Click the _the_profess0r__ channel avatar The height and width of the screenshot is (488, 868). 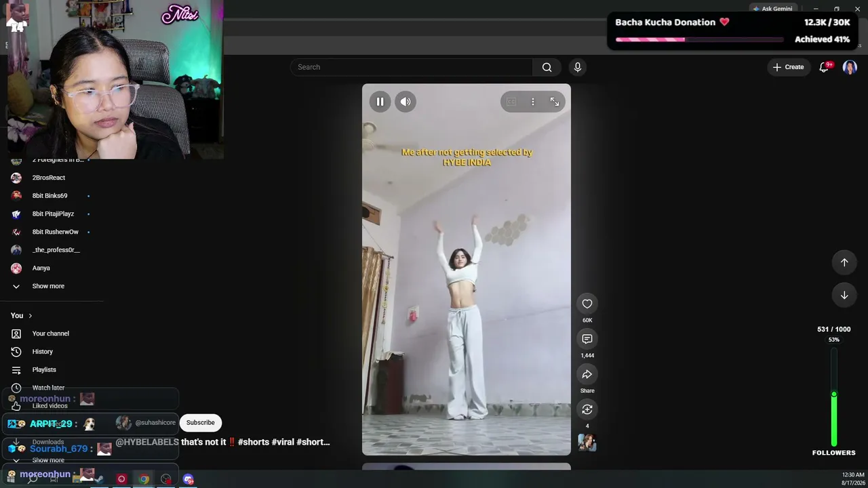(16, 250)
